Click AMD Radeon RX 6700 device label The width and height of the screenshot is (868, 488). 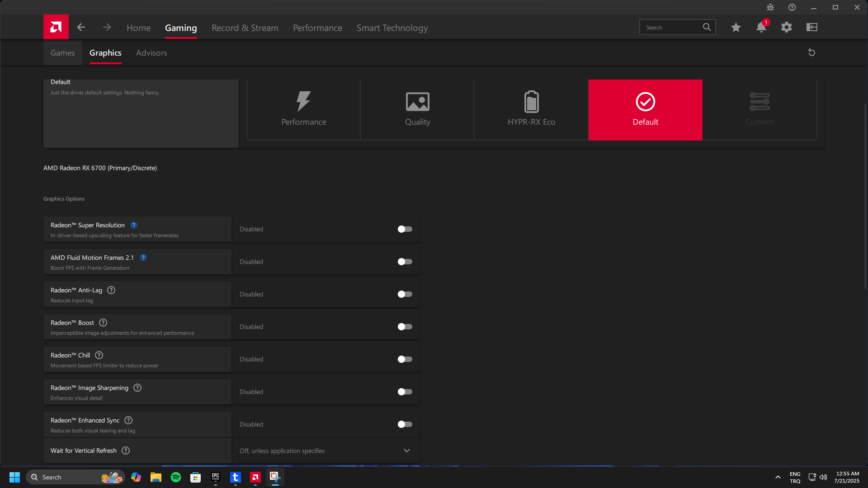click(100, 168)
